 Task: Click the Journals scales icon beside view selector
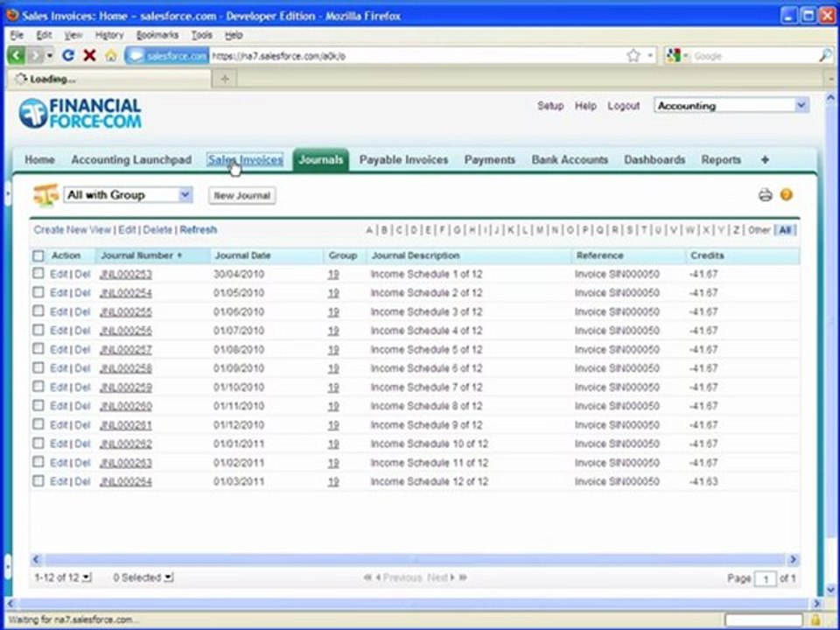(45, 195)
